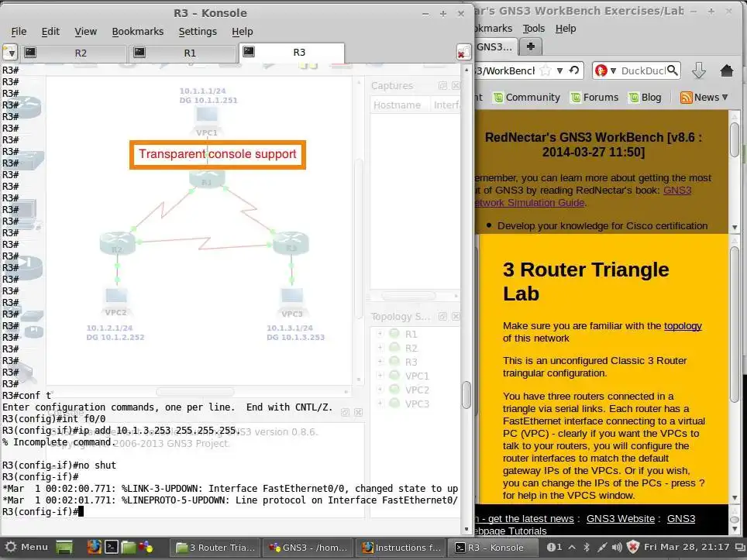Open the Konsole File menu
Image resolution: width=747 pixels, height=560 pixels.
pyautogui.click(x=19, y=32)
